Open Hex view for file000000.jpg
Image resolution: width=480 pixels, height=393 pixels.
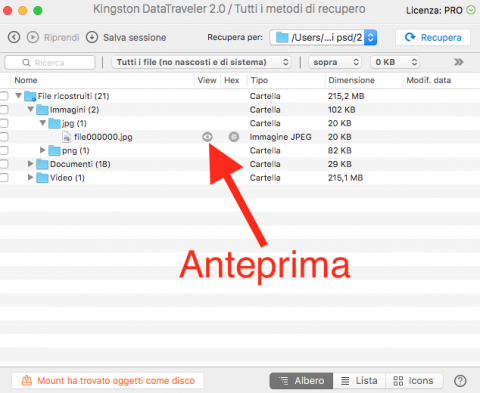[x=234, y=137]
